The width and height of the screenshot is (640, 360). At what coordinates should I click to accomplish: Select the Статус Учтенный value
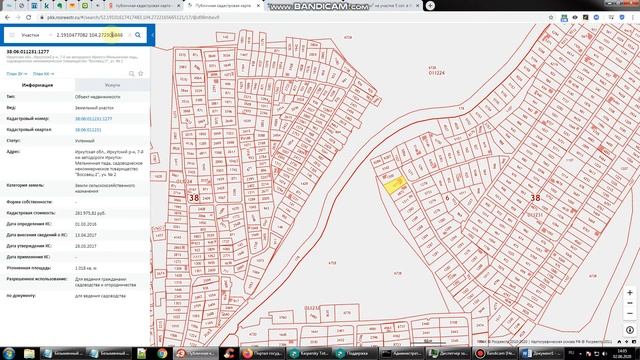84,141
